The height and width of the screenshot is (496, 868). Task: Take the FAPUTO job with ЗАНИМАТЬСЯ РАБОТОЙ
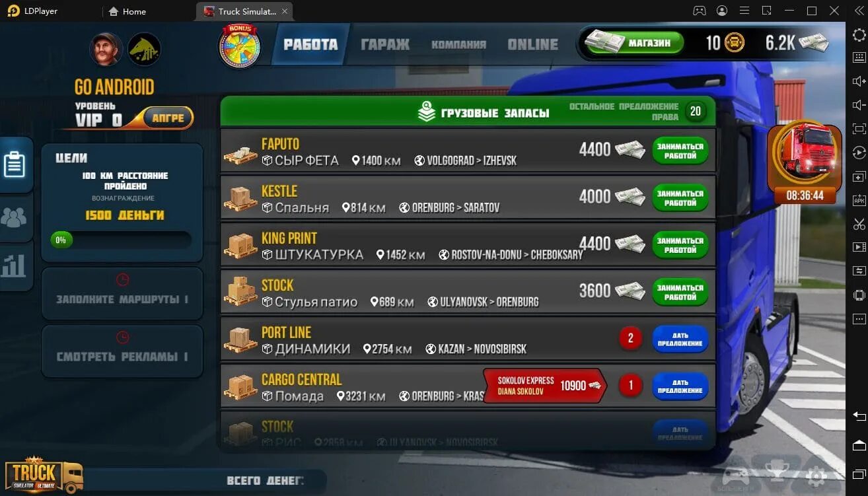pyautogui.click(x=680, y=151)
